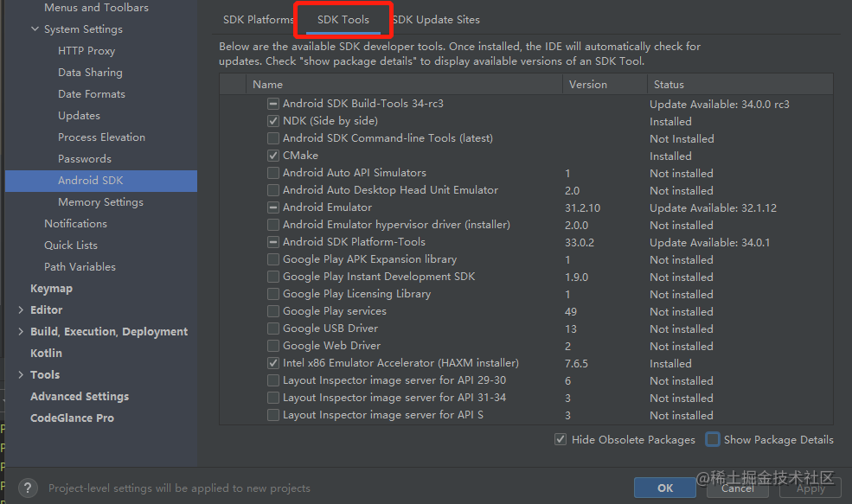Toggle the Android Emulator partial-state checkbox
This screenshot has width=852, height=504.
273,207
